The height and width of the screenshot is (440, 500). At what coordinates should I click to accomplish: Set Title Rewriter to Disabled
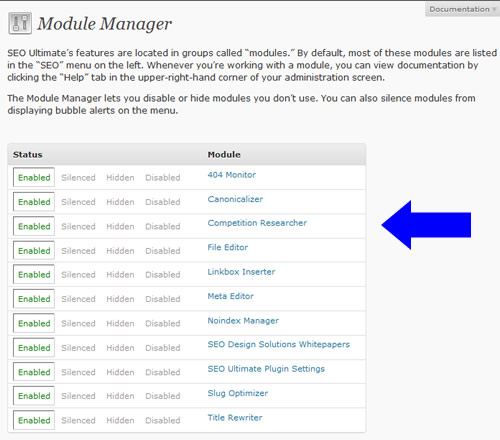point(163,420)
